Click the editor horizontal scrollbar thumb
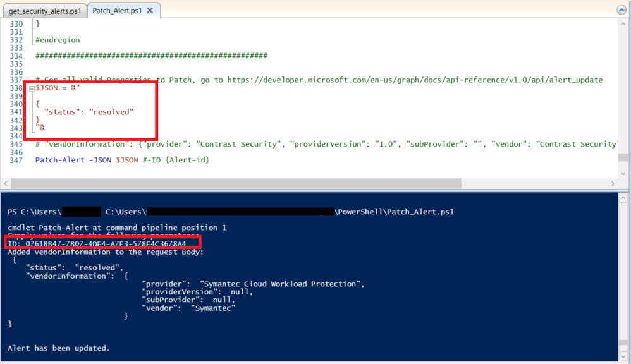Viewport: 631px width, 364px height. 236,183
